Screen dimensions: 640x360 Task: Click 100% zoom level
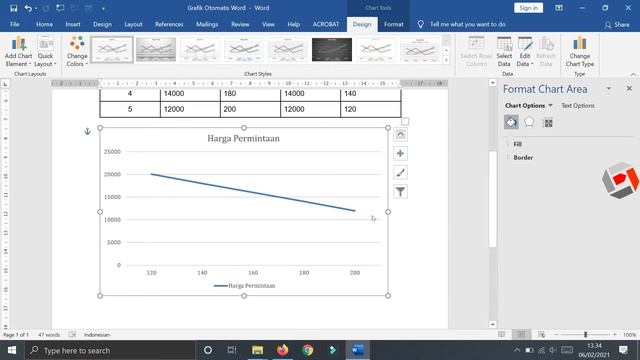point(629,335)
